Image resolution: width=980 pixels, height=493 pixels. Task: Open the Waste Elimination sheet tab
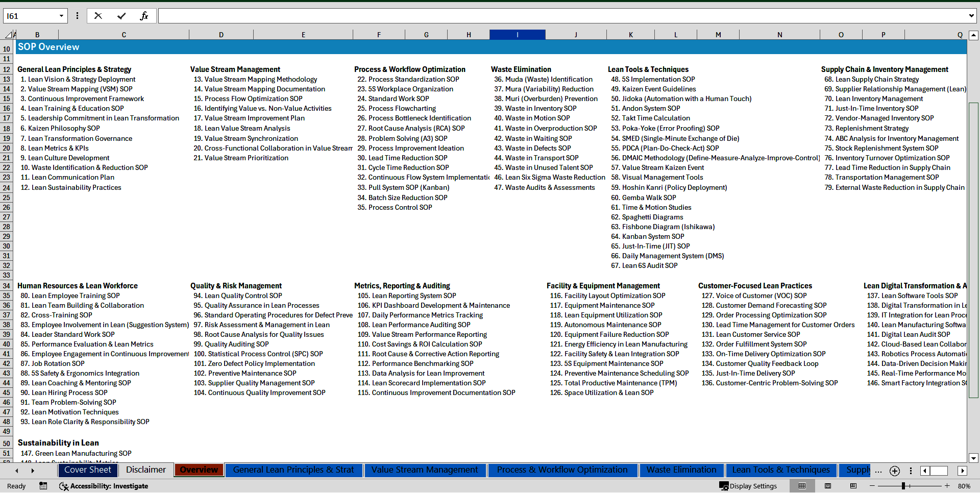[x=681, y=470]
